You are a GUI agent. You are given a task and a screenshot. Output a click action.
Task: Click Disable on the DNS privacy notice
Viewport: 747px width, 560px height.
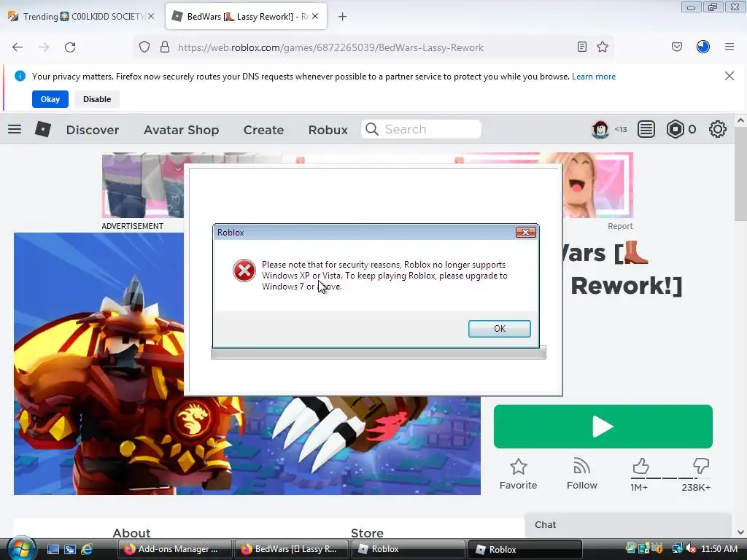click(x=97, y=99)
